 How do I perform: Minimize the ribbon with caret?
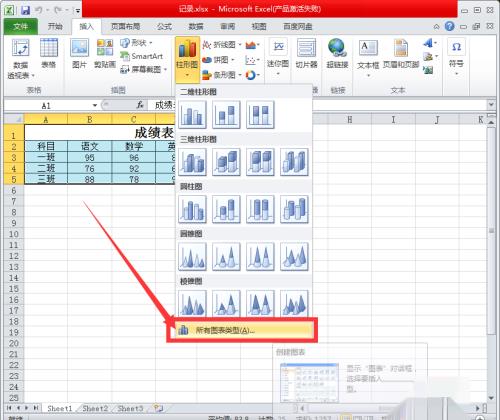pyautogui.click(x=437, y=26)
